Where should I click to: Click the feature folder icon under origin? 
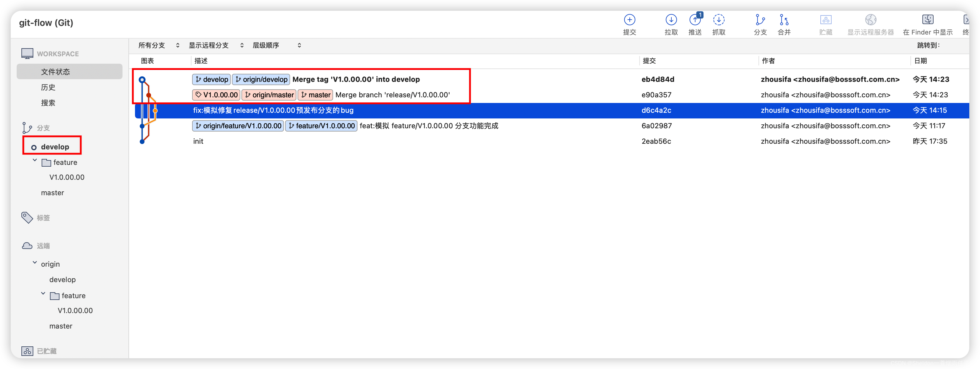[54, 296]
